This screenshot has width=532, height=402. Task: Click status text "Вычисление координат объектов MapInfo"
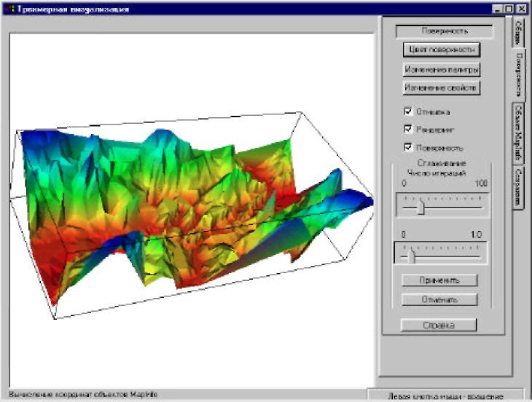click(x=83, y=395)
